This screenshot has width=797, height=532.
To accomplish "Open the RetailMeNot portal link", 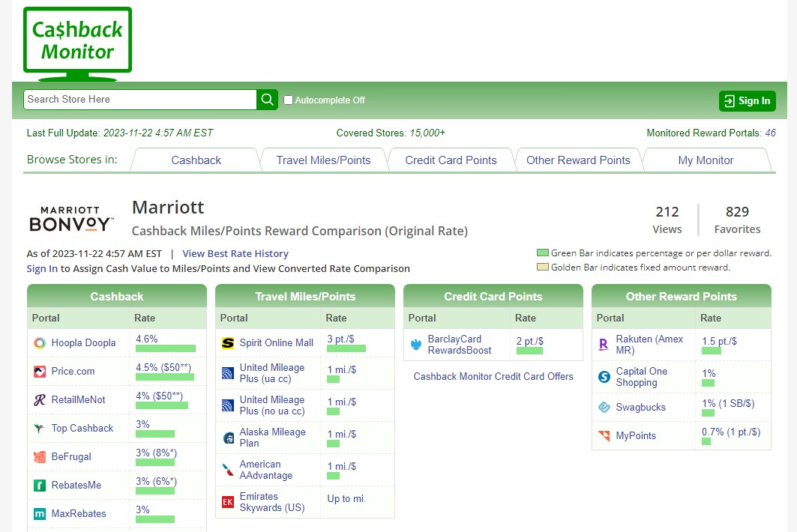I will (x=78, y=400).
